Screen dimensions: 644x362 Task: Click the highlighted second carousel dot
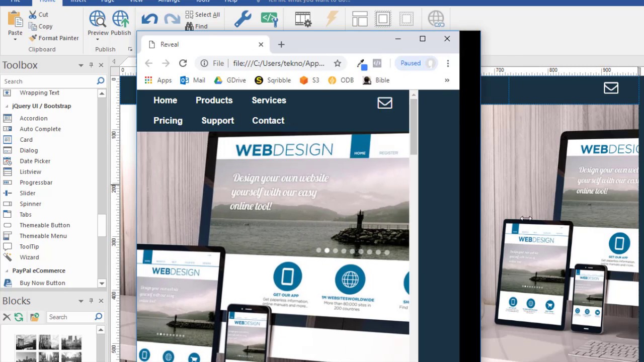[x=327, y=250]
